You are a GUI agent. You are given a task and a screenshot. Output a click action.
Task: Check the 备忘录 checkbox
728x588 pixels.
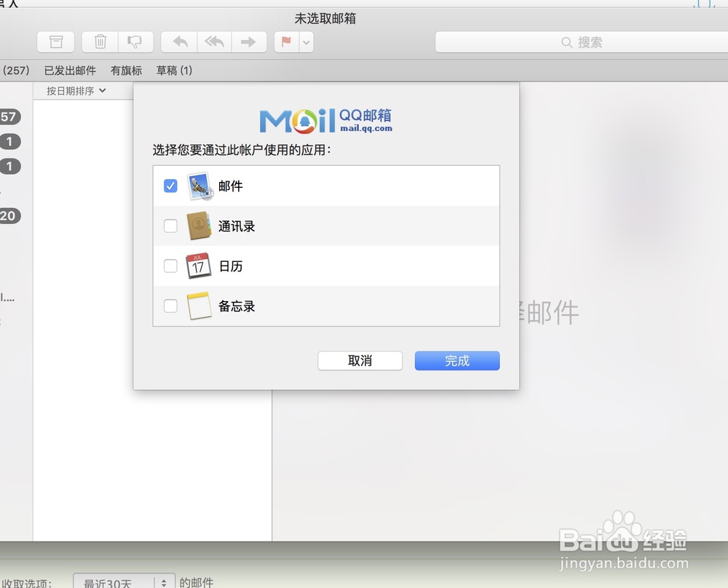click(170, 306)
